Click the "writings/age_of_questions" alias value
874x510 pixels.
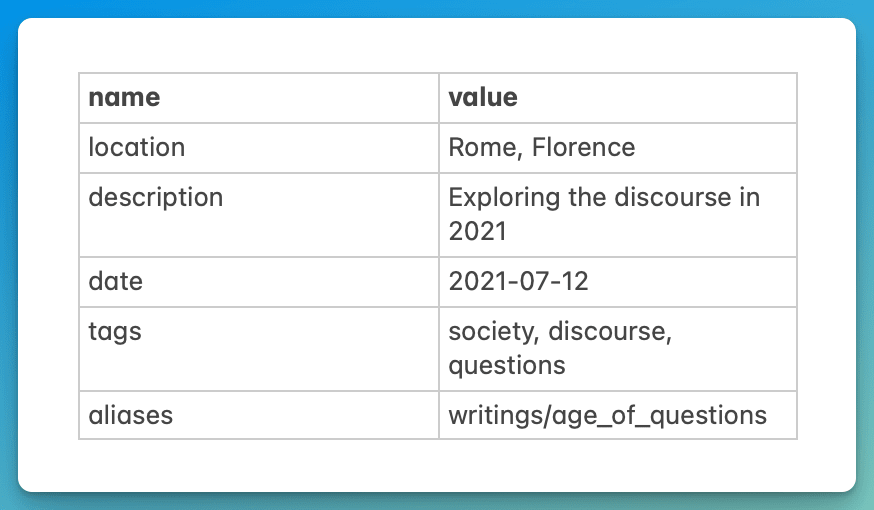[x=608, y=416]
